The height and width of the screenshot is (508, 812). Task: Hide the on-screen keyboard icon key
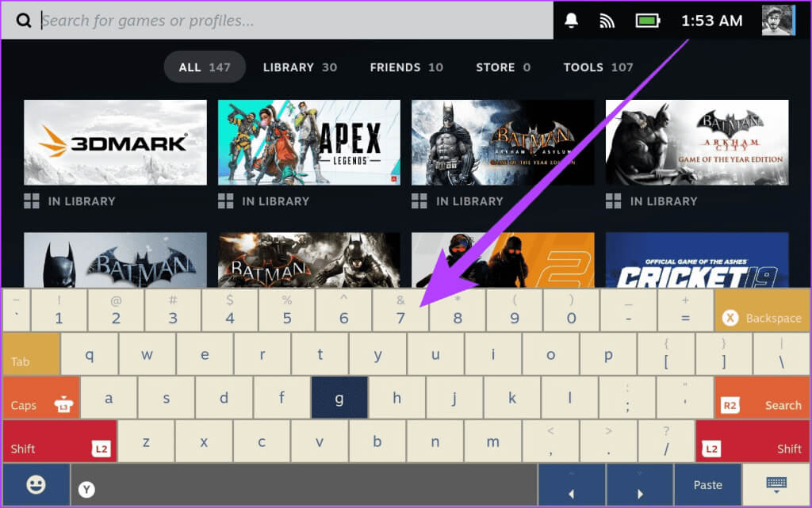click(776, 485)
